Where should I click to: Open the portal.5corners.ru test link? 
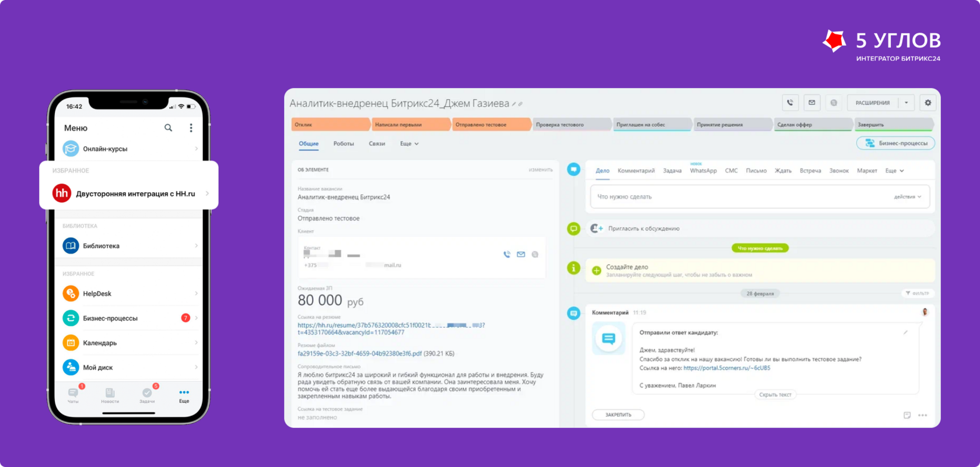[x=727, y=368]
